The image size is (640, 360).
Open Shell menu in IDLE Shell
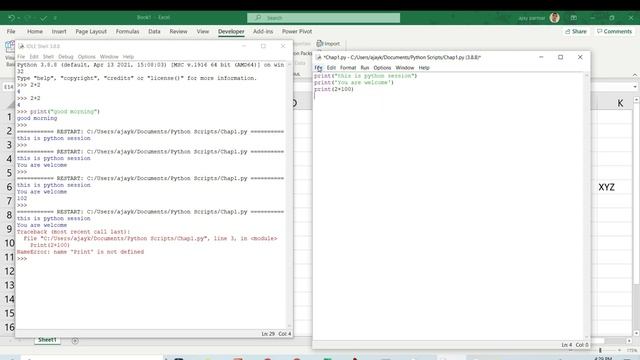click(x=49, y=57)
